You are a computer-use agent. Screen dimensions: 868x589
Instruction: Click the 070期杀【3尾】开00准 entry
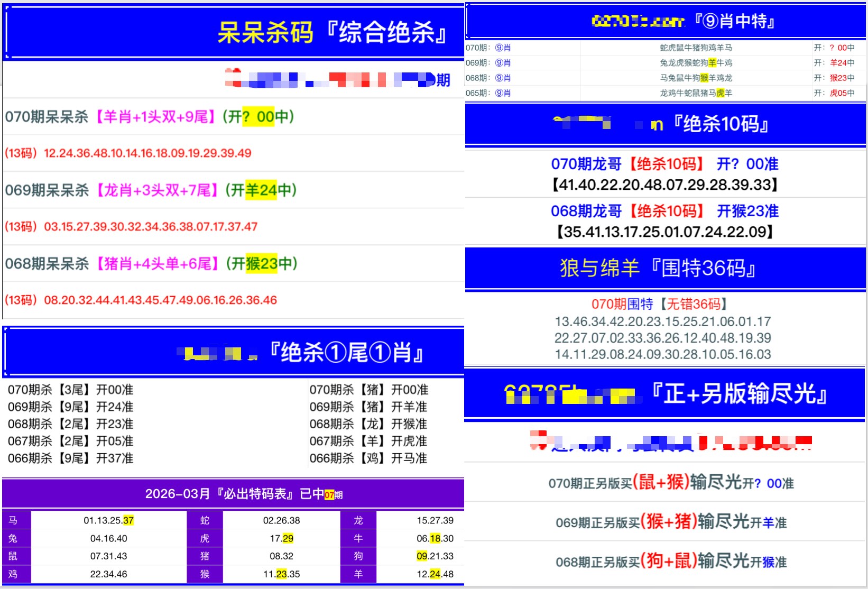coord(71,390)
